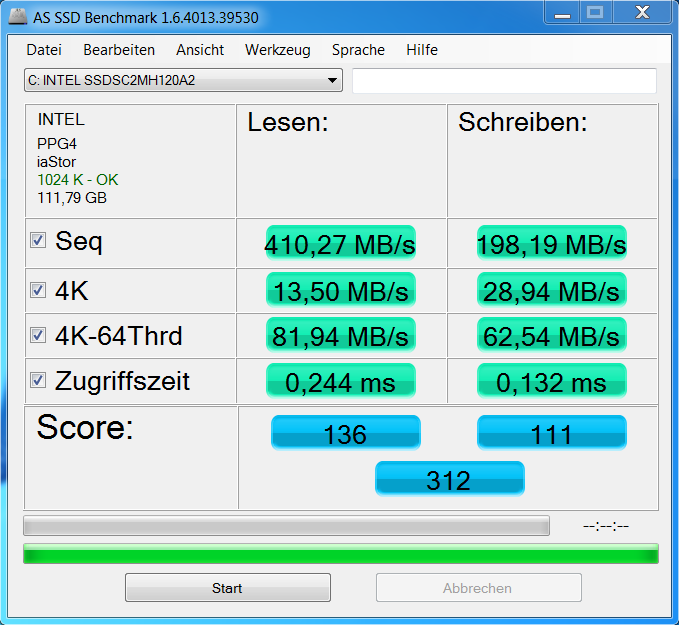Uncheck the Seq test checkbox

click(38, 240)
